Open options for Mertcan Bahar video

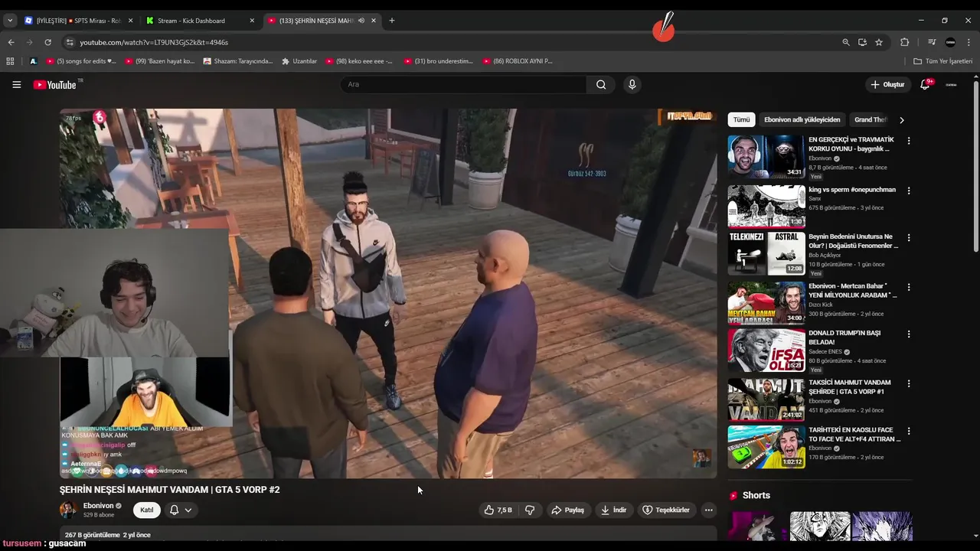coord(909,287)
